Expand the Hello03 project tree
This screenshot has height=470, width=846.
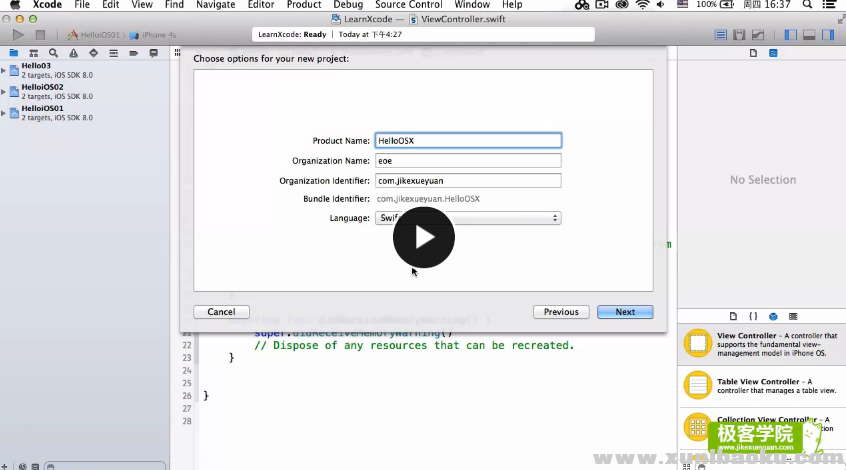tap(4, 69)
